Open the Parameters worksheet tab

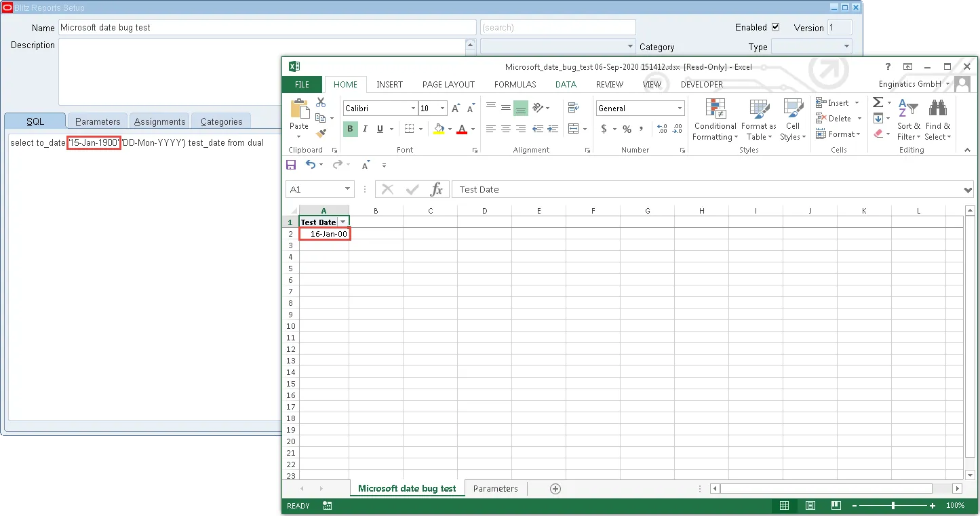point(496,488)
